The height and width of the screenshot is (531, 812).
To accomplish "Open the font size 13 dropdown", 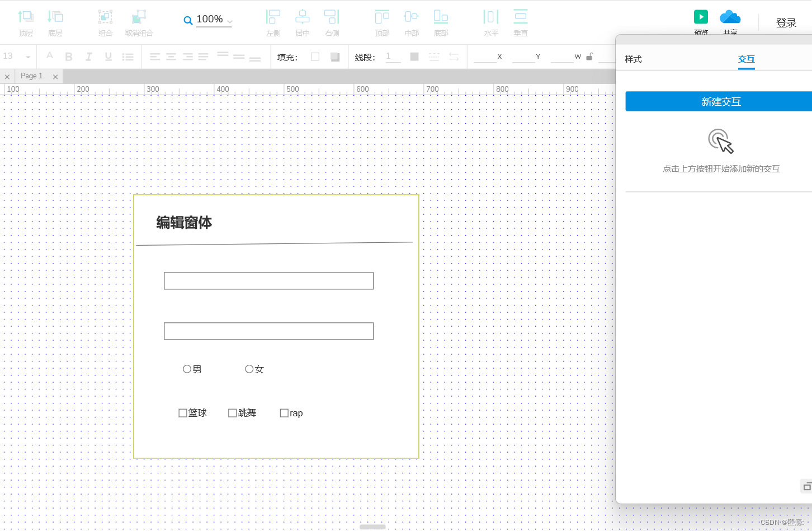I will click(x=17, y=57).
